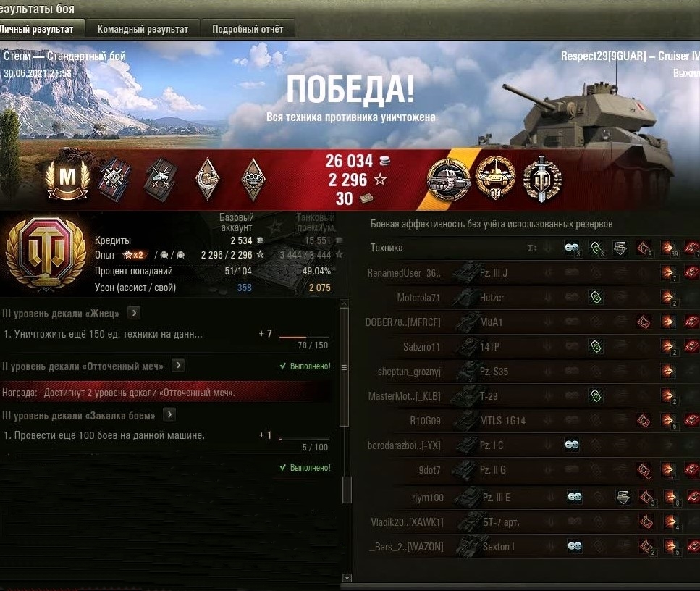Click the tank medal with yellow ribbon
The height and width of the screenshot is (591, 700).
click(x=448, y=180)
